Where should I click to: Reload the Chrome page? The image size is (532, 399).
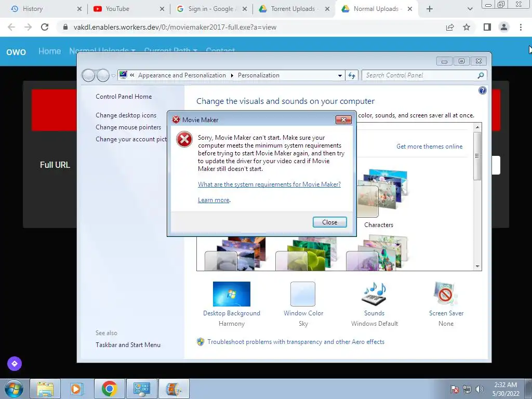tap(45, 27)
